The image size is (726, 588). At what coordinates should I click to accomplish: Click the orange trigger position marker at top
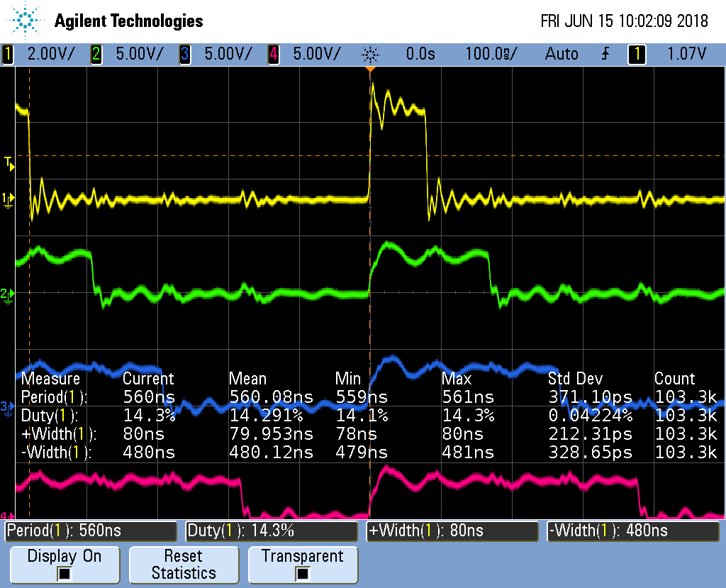coord(372,67)
